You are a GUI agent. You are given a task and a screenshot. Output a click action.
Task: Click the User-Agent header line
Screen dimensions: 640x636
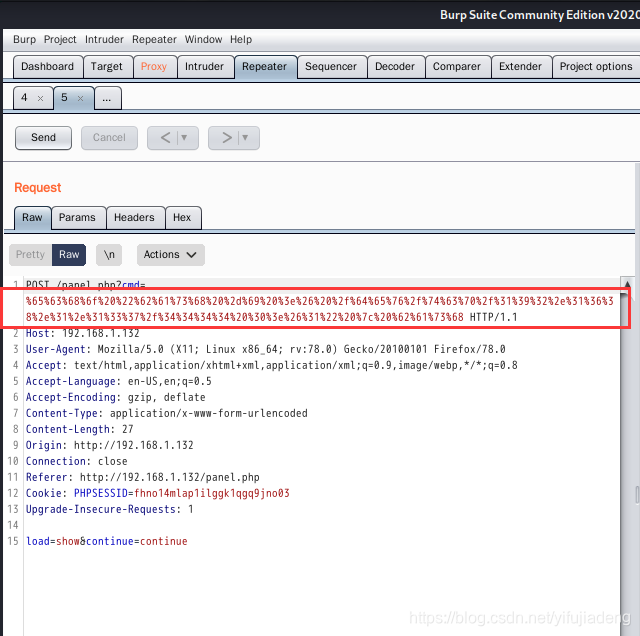[x=266, y=349]
